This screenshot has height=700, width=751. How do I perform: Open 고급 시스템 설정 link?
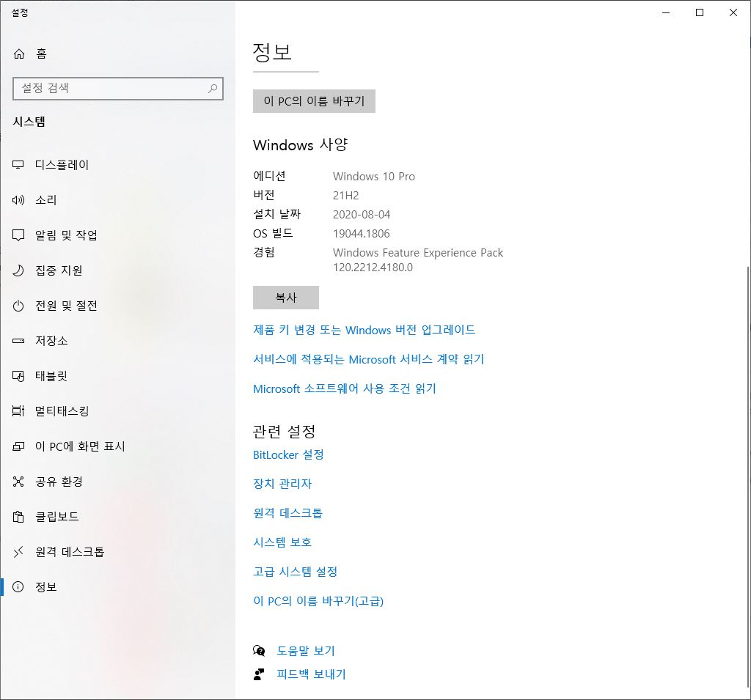295,571
